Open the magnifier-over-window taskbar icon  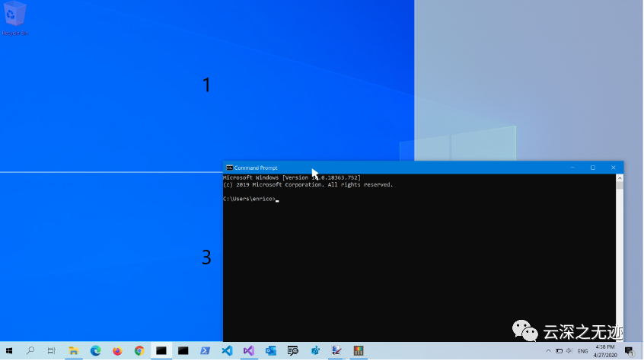293,351
